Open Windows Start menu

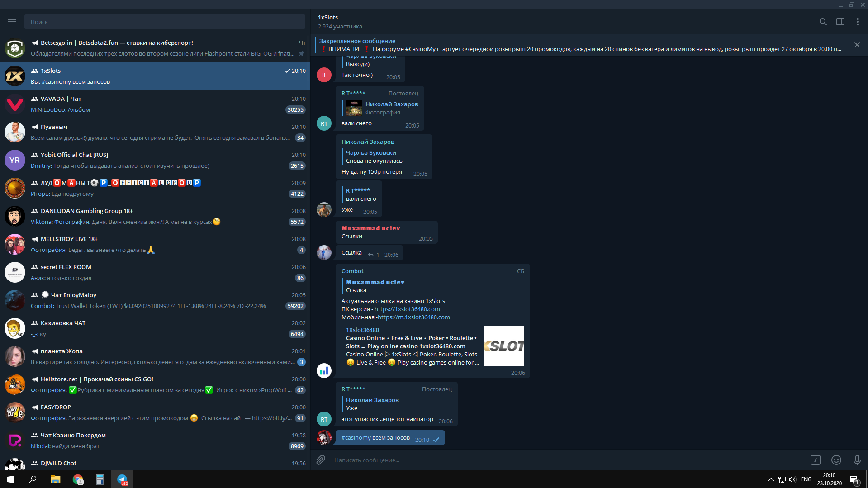[11, 479]
